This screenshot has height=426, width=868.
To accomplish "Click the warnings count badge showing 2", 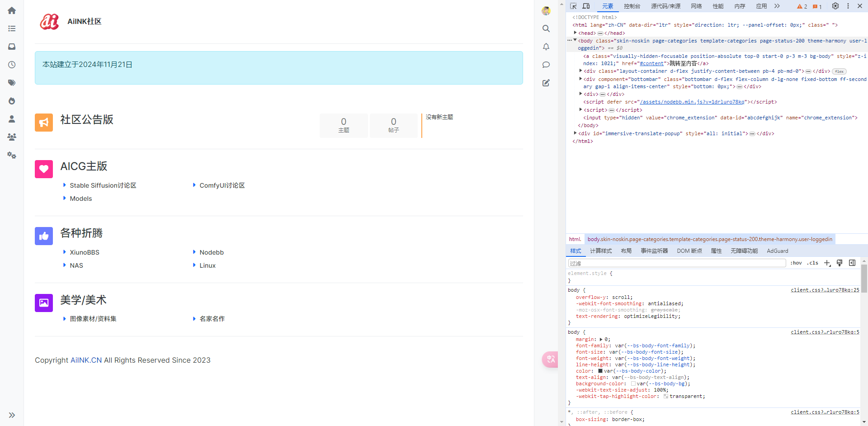I will click(802, 6).
